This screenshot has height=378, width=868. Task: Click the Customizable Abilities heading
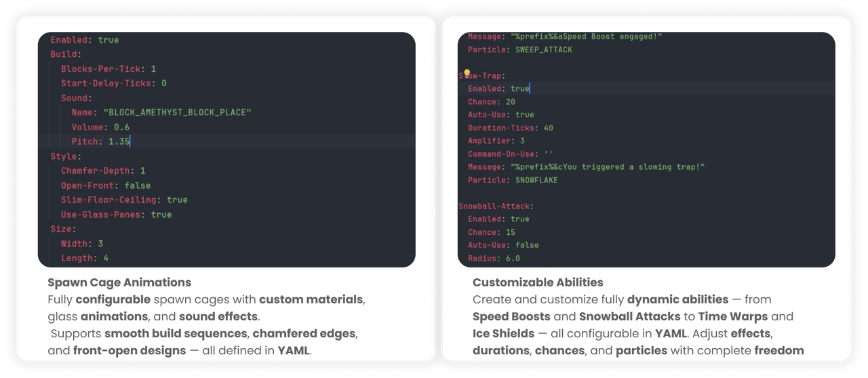click(x=538, y=282)
